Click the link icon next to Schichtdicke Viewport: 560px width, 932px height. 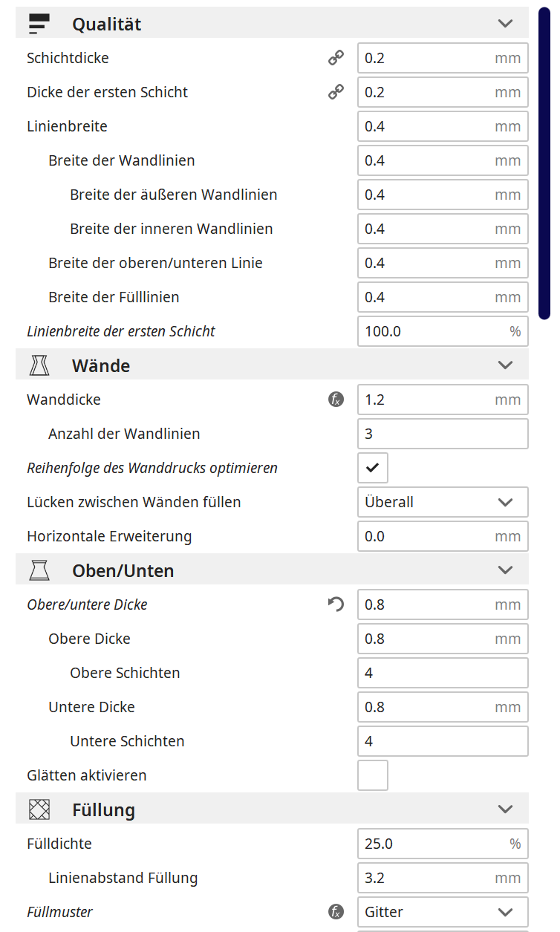coord(336,58)
